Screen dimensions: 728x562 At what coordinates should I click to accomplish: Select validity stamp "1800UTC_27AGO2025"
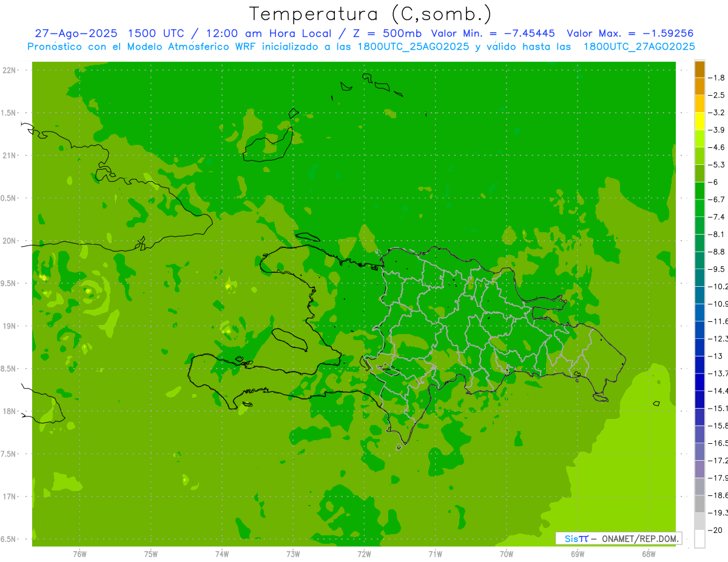[x=639, y=47]
